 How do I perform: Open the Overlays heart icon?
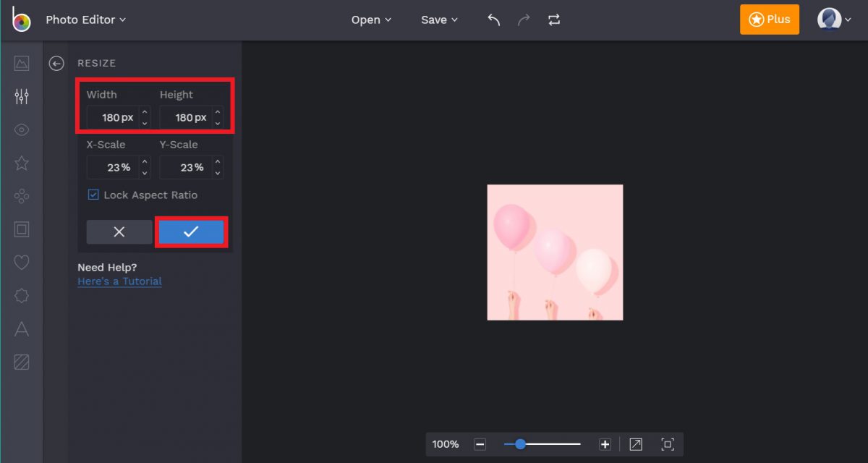tap(22, 263)
